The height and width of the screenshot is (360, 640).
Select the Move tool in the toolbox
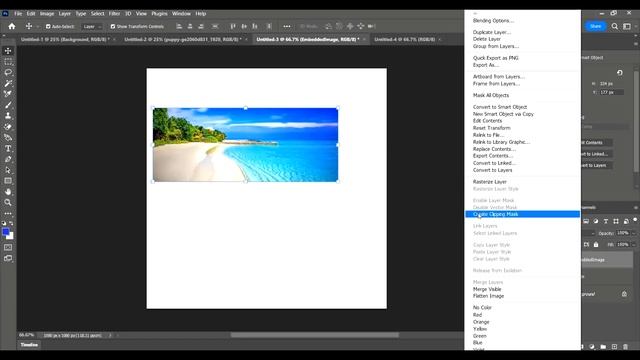(8, 51)
